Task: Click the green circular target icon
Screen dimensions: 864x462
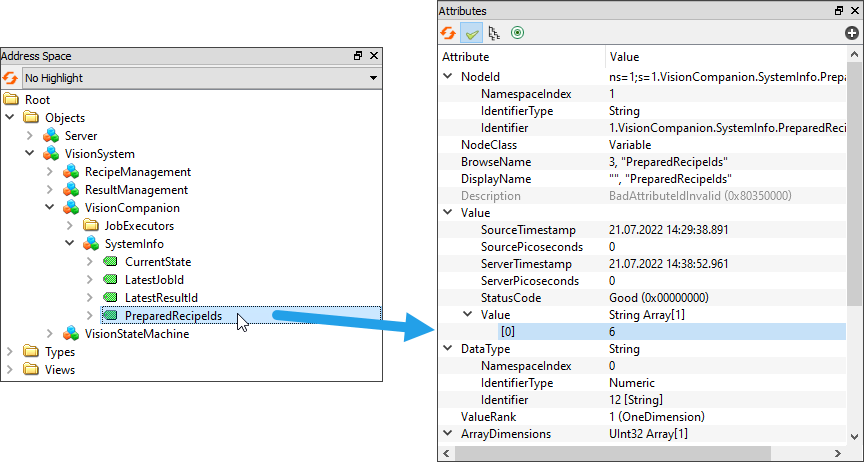Action: (517, 33)
